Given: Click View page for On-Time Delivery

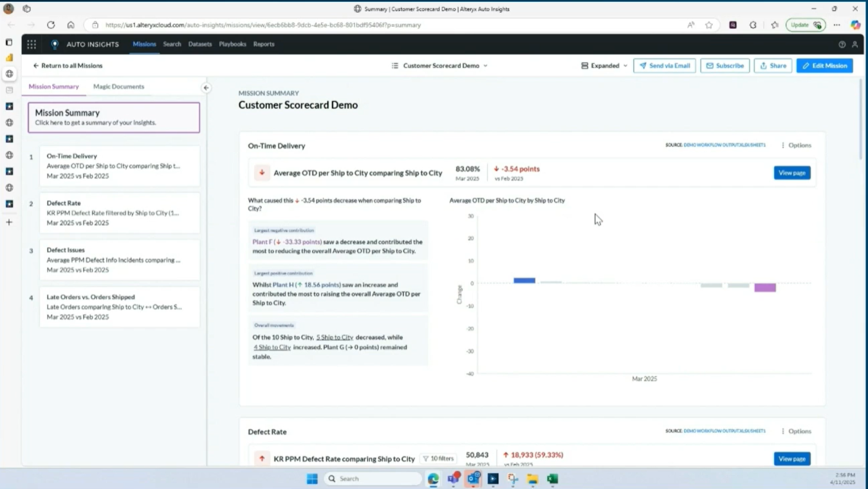Looking at the screenshot, I should click(x=792, y=172).
